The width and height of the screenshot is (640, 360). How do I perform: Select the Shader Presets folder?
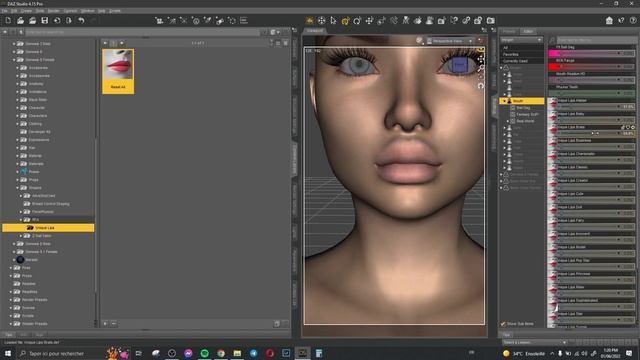35,324
